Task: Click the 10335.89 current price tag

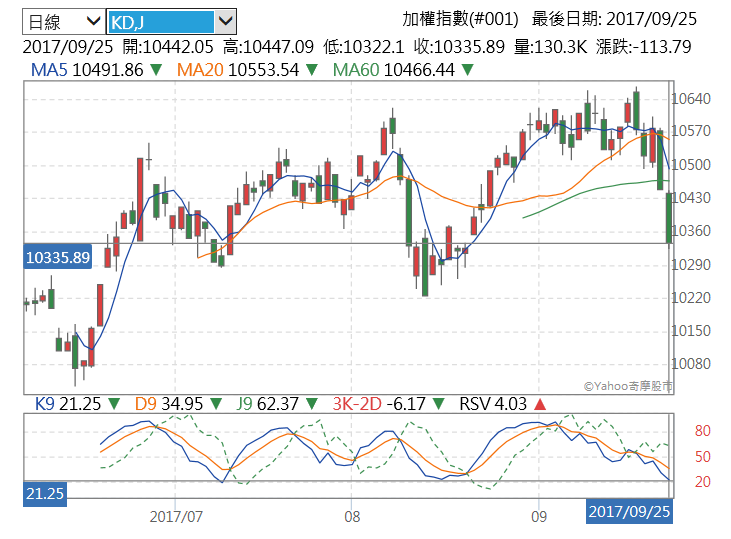Action: pyautogui.click(x=58, y=258)
